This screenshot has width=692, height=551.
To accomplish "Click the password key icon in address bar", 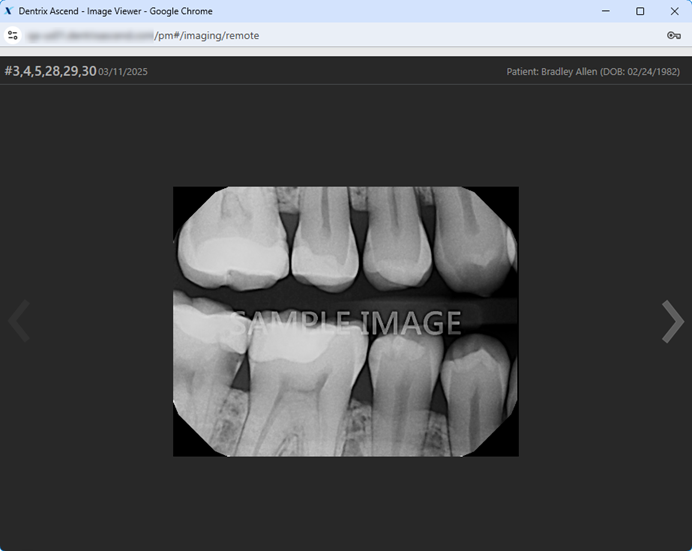I will [x=673, y=35].
